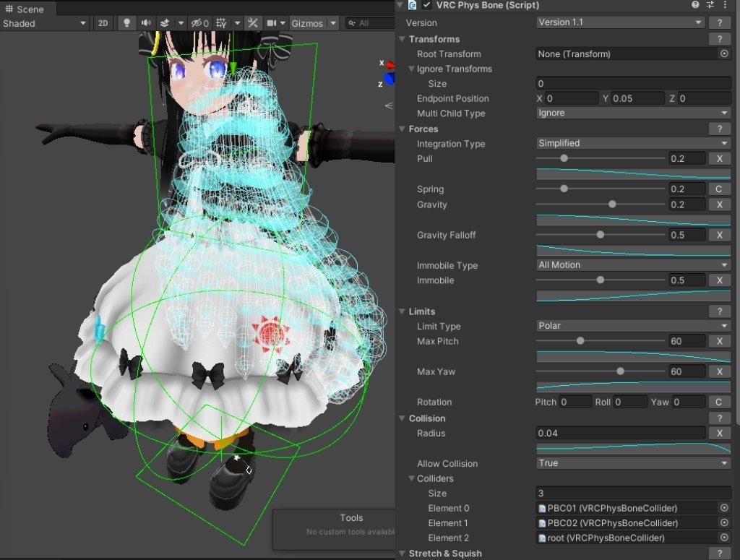The width and height of the screenshot is (740, 560).
Task: Open the scene visibility eye icon
Action: point(197,22)
